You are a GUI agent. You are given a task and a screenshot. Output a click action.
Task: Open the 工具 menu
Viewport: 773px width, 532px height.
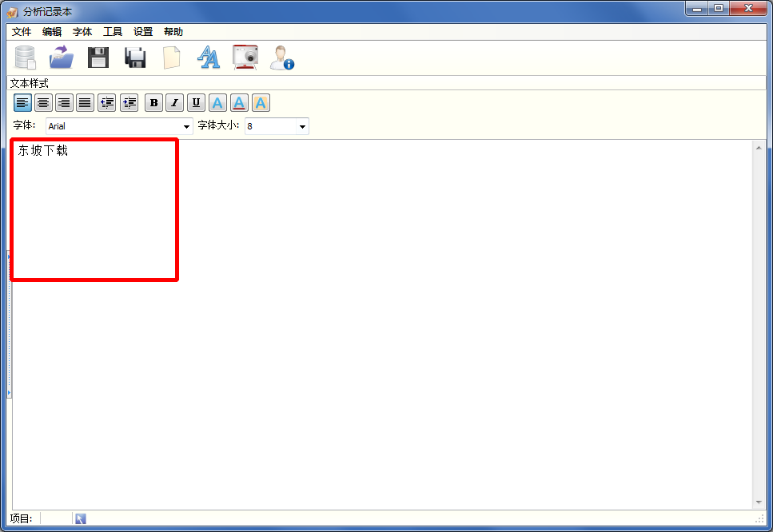tap(113, 31)
